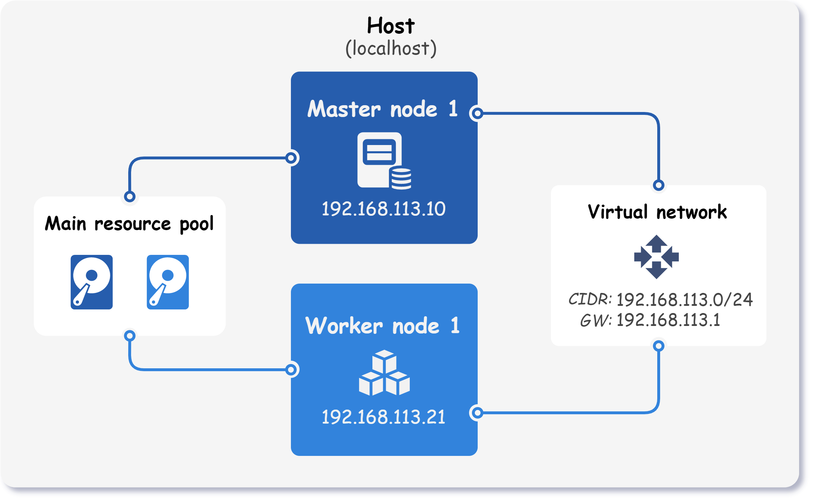816x504 pixels.
Task: Click the connector dot on Master node's left edge
Action: click(292, 158)
